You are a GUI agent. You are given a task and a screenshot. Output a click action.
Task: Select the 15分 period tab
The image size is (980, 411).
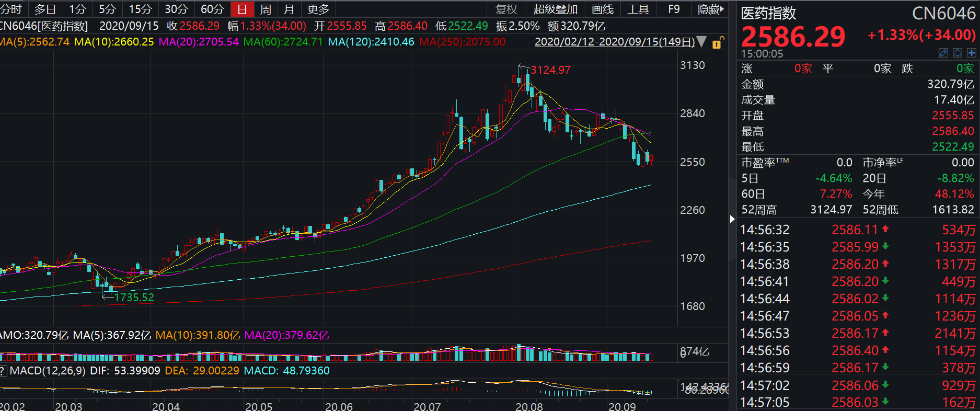tap(140, 9)
